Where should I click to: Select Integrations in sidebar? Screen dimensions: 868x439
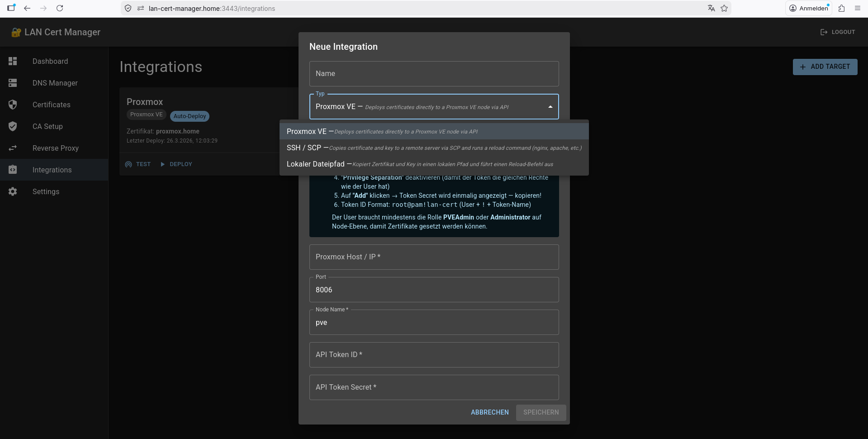tap(54, 170)
